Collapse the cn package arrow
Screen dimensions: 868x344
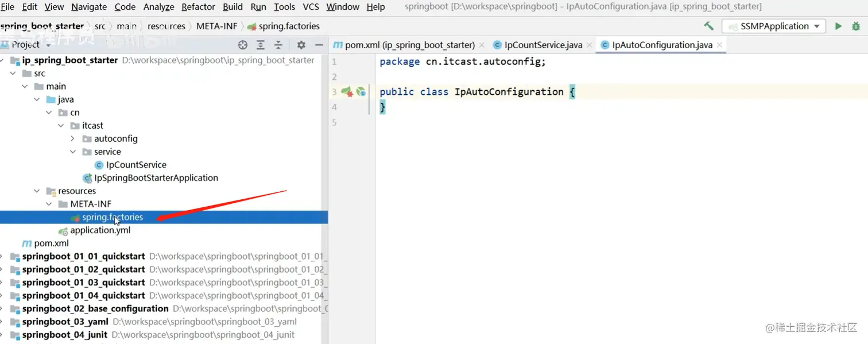click(x=49, y=113)
